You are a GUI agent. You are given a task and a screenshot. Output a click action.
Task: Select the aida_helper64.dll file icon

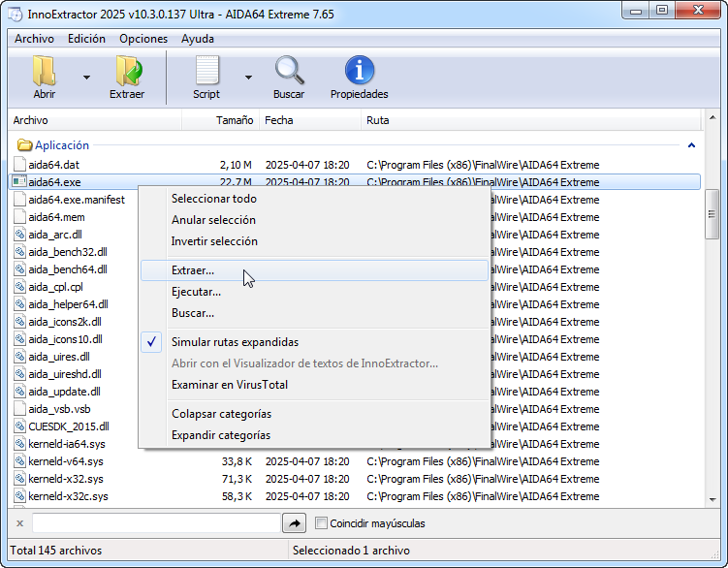19,304
